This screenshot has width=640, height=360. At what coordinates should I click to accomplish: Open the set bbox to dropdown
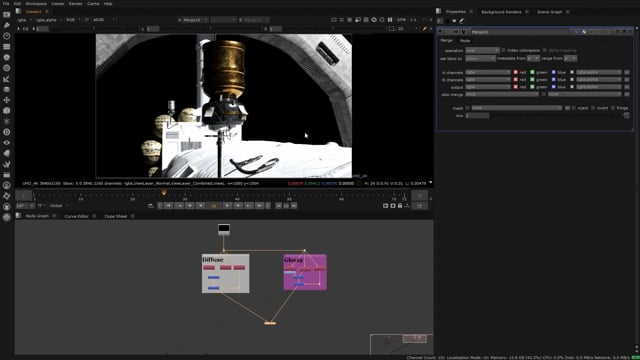[x=480, y=58]
